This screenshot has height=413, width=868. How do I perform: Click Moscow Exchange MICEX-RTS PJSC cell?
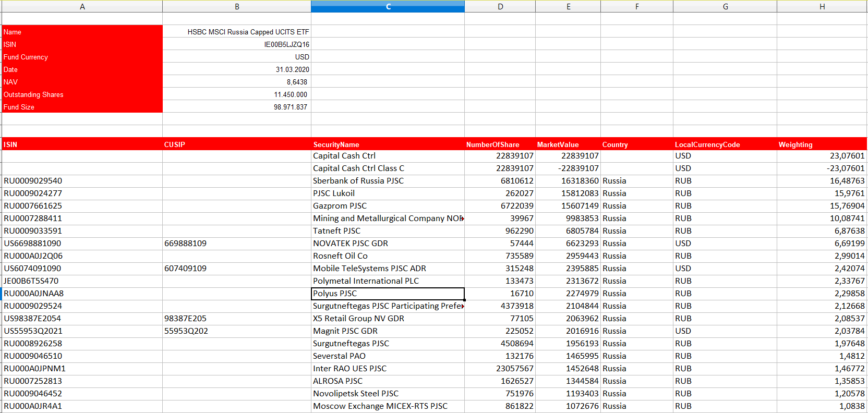tap(387, 406)
